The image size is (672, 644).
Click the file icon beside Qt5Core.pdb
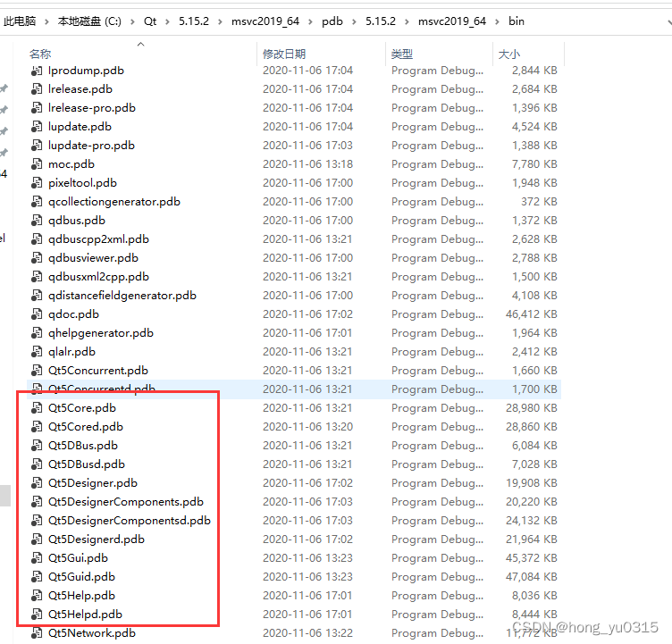coord(37,408)
